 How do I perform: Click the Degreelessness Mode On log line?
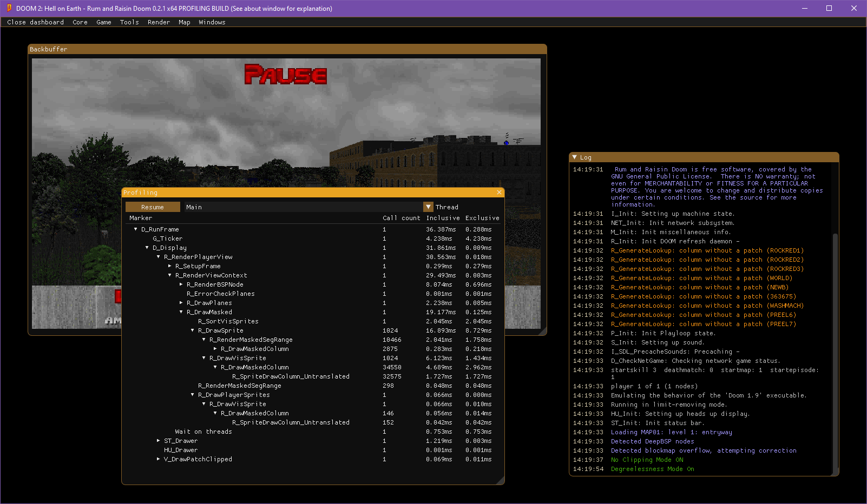pos(652,469)
